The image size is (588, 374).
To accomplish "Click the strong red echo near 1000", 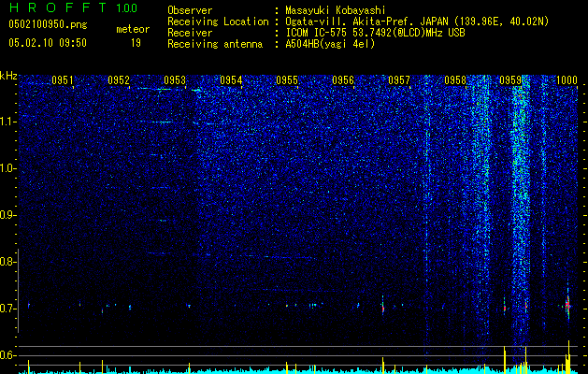I will coord(567,306).
